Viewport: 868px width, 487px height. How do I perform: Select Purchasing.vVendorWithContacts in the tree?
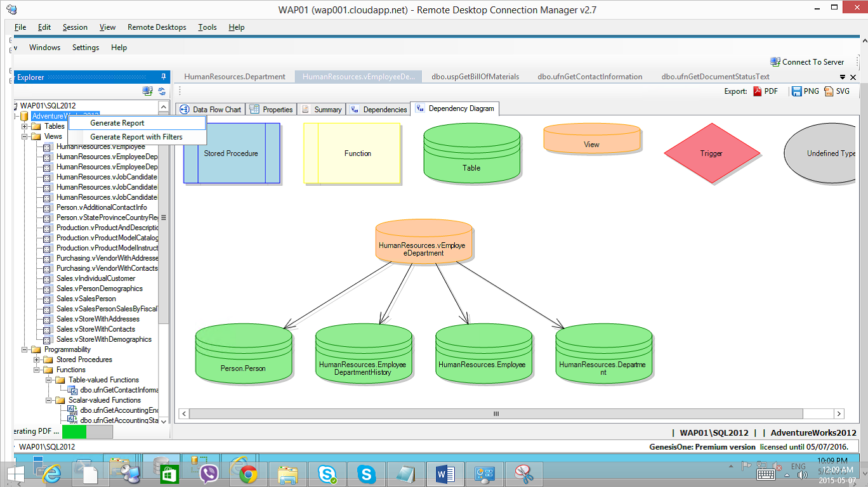pos(107,268)
